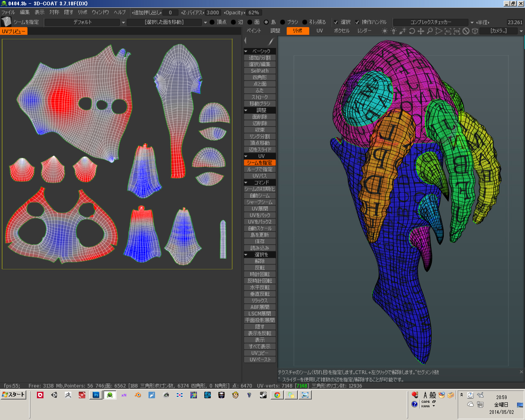Open the 編集 menu
Image resolution: width=525 pixels, height=420 pixels.
pos(25,12)
